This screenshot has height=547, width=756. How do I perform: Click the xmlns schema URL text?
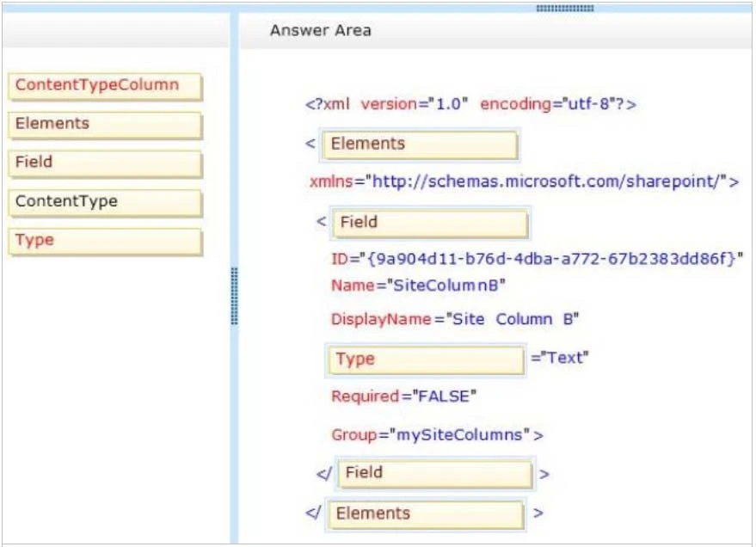(x=524, y=182)
